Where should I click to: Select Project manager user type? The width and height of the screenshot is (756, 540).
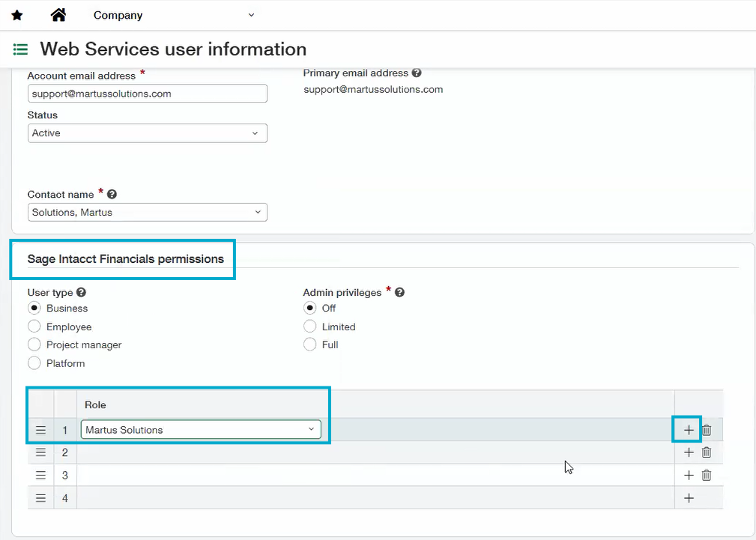pyautogui.click(x=34, y=345)
